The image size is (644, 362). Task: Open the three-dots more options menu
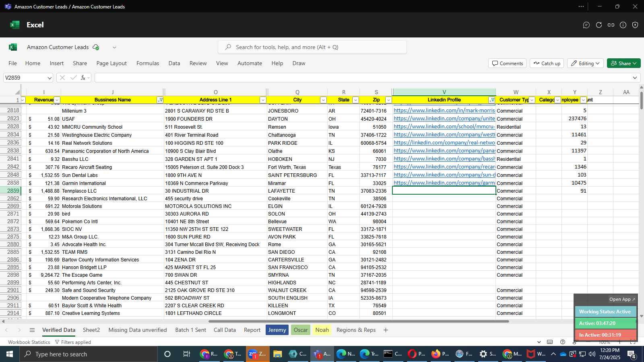coord(581,6)
